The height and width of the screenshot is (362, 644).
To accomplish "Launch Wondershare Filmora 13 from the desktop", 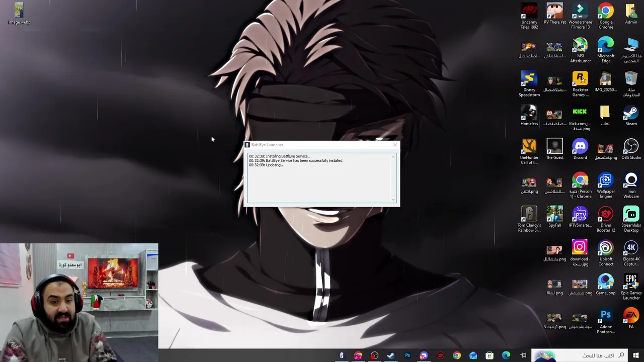I will pyautogui.click(x=580, y=16).
